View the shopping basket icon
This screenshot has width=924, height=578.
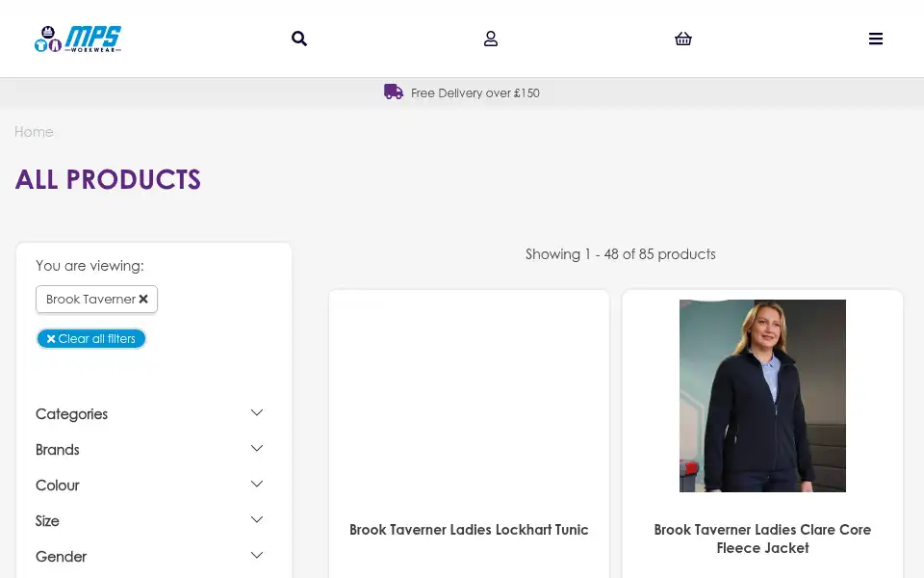683,39
